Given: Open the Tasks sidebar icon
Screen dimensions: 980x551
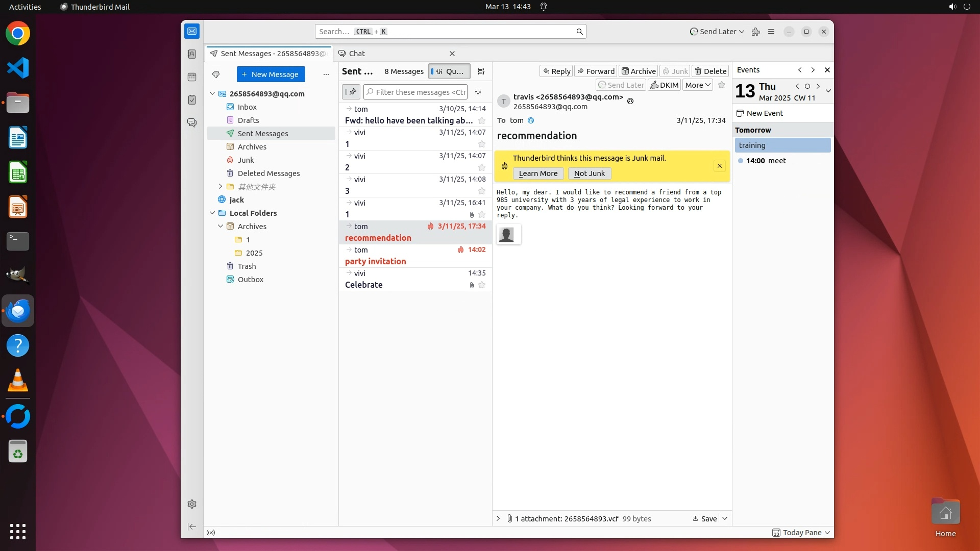Looking at the screenshot, I should (192, 100).
